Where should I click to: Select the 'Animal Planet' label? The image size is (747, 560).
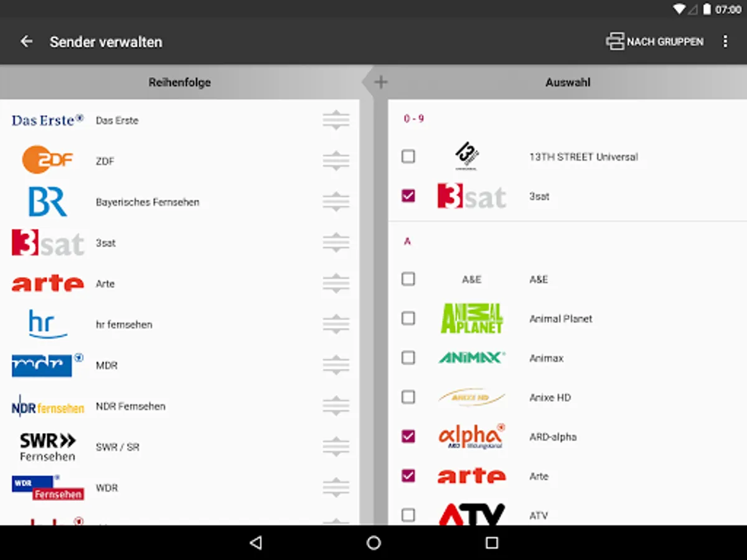tap(561, 319)
